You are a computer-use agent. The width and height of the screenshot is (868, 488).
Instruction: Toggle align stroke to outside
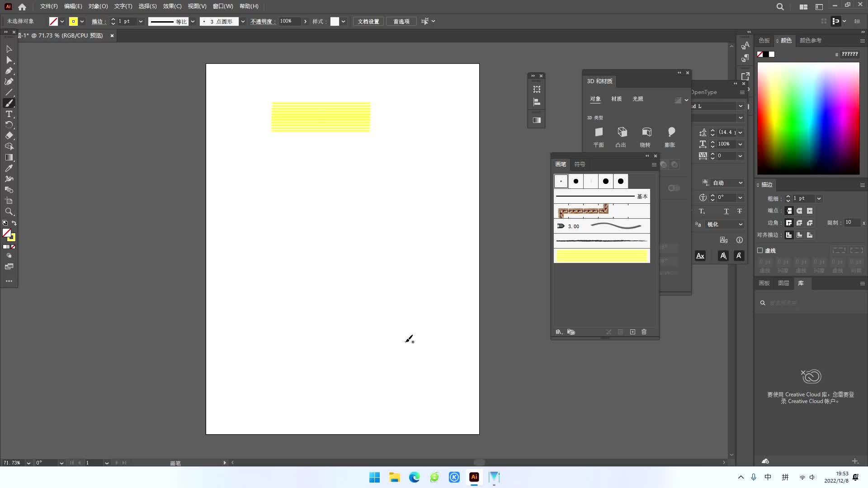[x=810, y=235]
